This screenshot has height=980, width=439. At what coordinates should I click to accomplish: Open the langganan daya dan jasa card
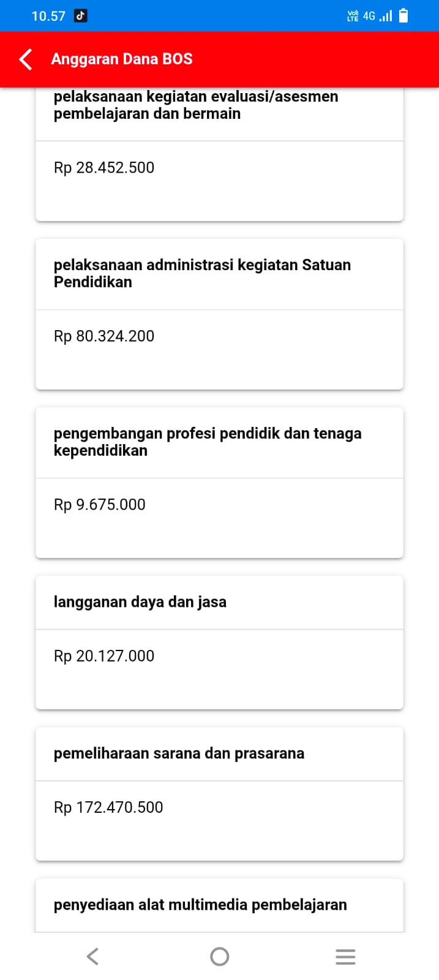(x=140, y=602)
